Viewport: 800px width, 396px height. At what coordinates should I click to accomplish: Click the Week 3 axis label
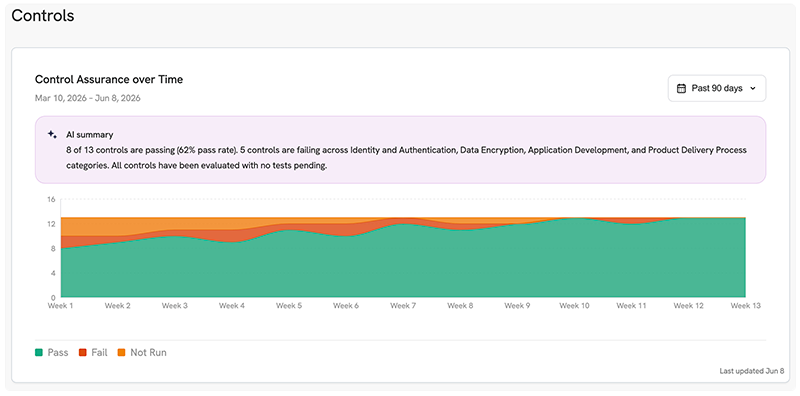click(175, 306)
